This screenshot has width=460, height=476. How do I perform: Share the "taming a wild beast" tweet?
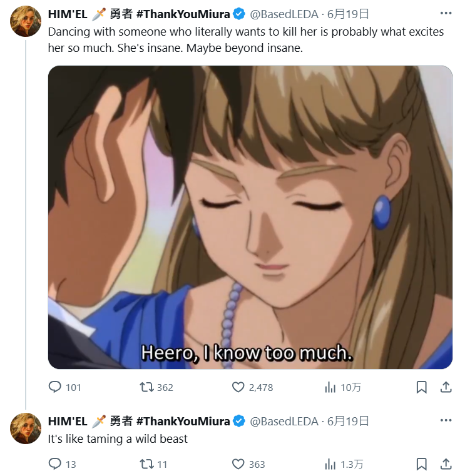[446, 463]
